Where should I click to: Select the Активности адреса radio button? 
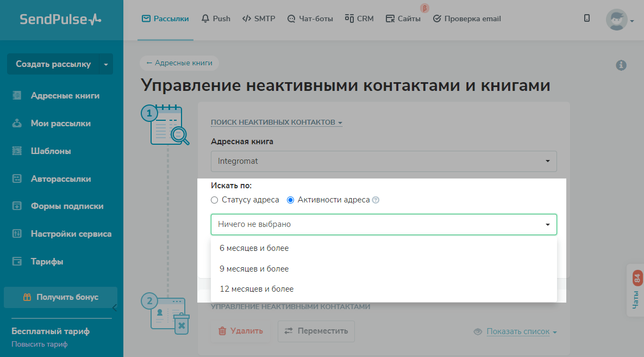point(290,200)
